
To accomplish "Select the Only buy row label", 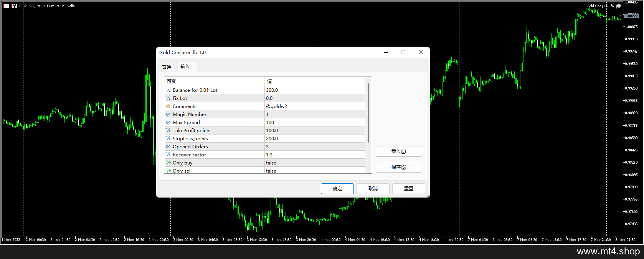I will click(x=182, y=163).
